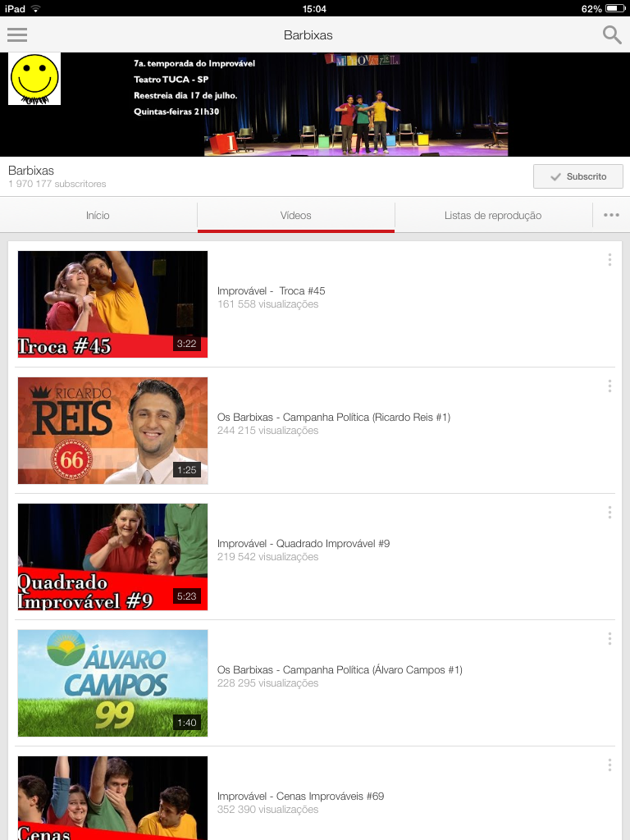Open title 'Improvável - Troca #45'
This screenshot has width=630, height=840.
[x=271, y=291]
